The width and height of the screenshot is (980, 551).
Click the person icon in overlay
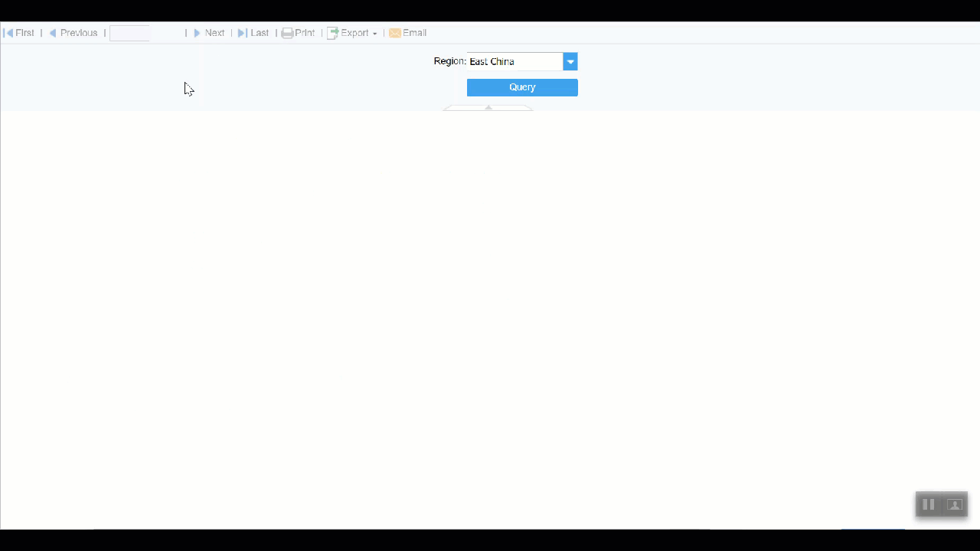955,504
